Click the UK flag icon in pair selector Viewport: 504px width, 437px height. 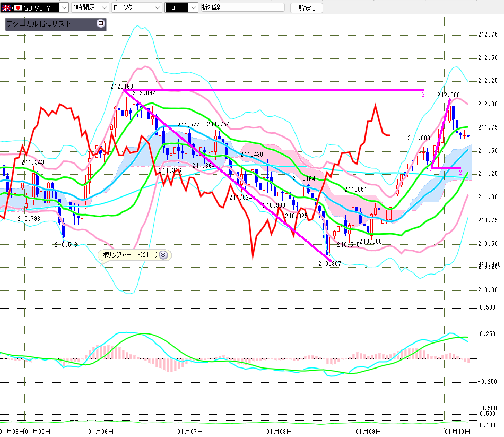pos(7,8)
